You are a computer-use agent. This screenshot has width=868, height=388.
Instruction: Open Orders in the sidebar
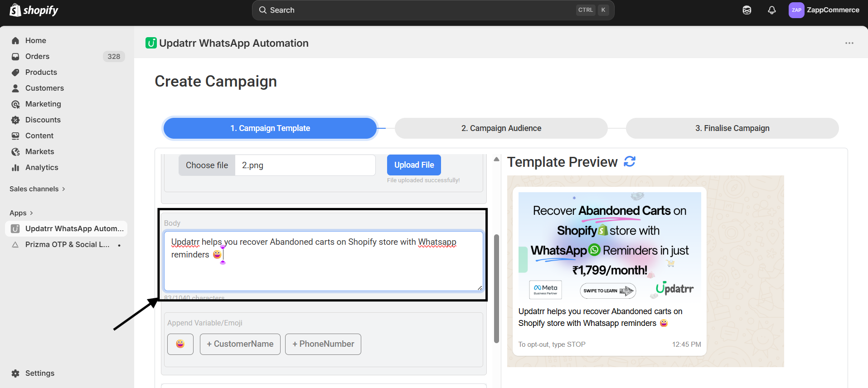(x=37, y=56)
